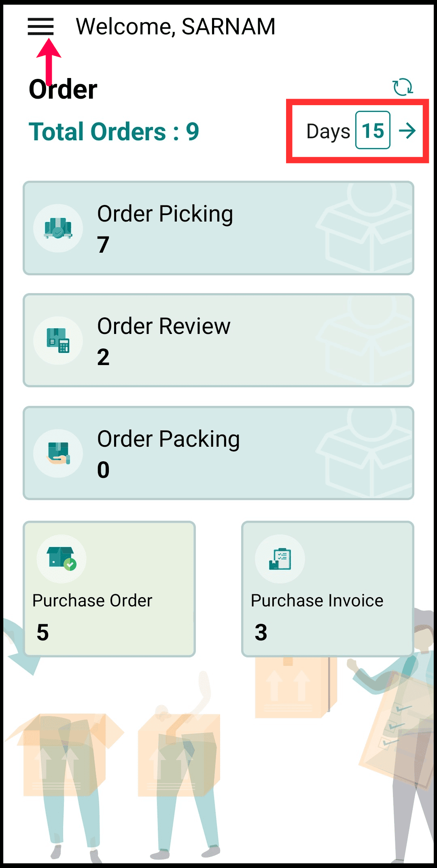Tap the Order Picking count 7
The image size is (437, 868).
tap(103, 245)
